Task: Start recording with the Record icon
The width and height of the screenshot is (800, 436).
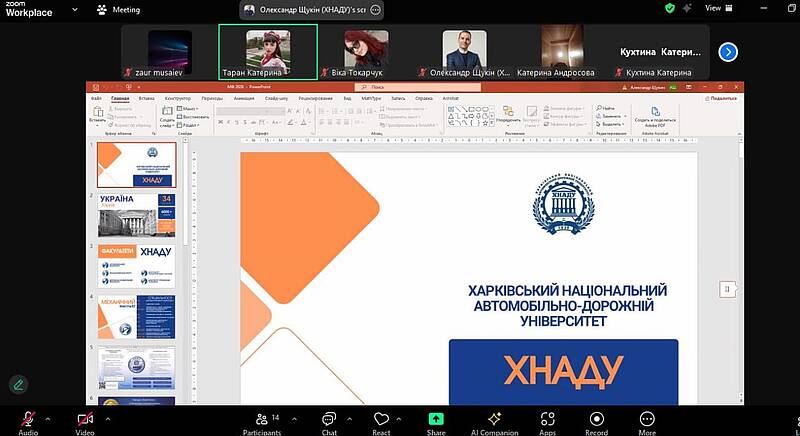Action: (597, 419)
